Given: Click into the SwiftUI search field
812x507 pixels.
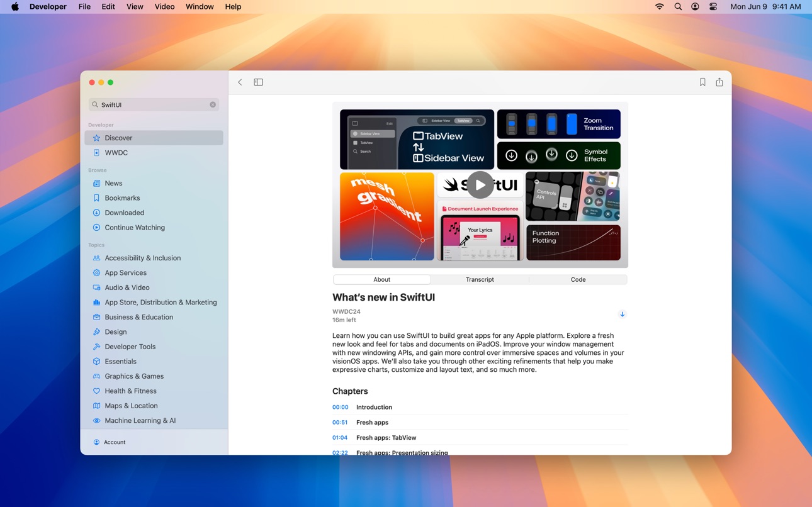Looking at the screenshot, I should click(154, 104).
